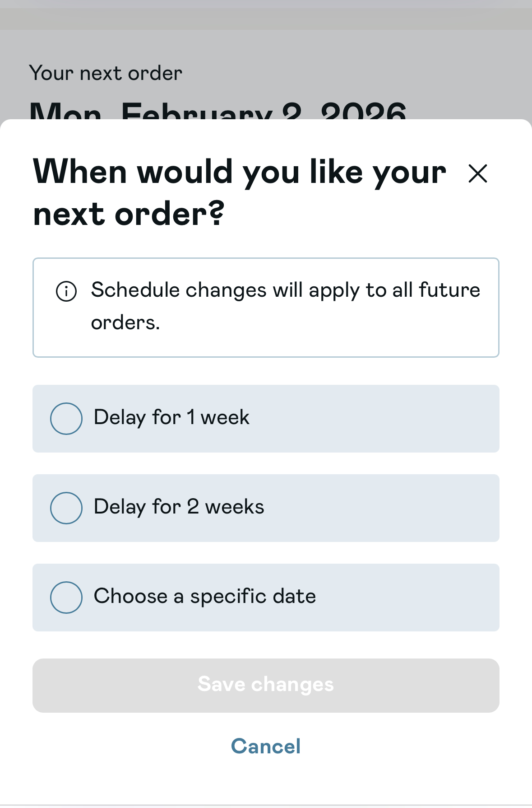The height and width of the screenshot is (808, 532).
Task: Close the dialog using the X icon
Action: click(478, 173)
